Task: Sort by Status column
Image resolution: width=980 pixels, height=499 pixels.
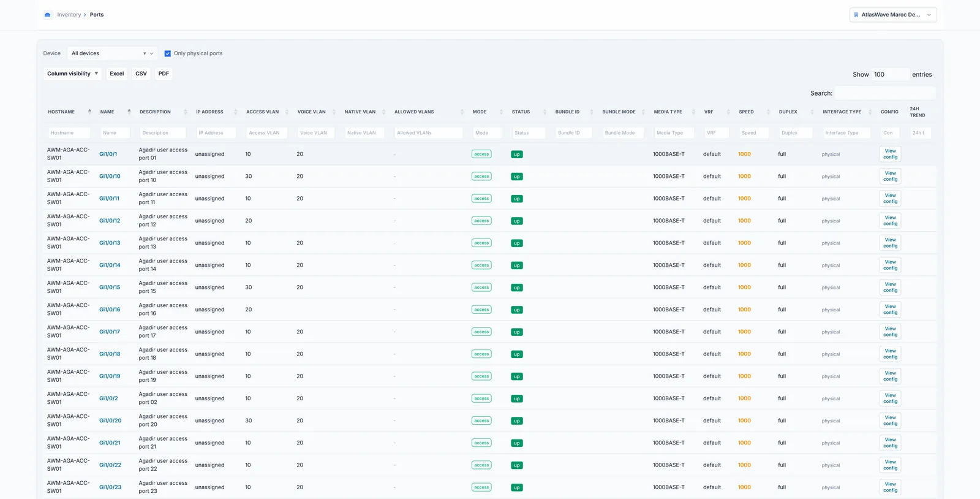Action: coord(529,112)
